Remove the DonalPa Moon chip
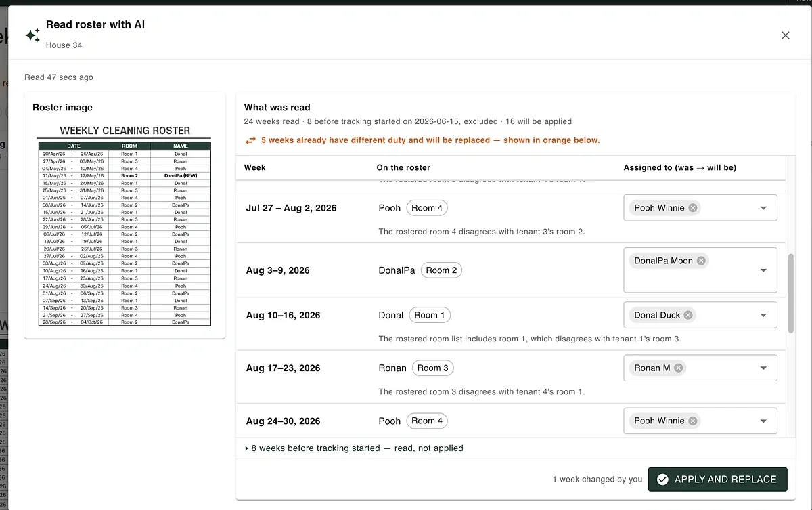 (701, 261)
